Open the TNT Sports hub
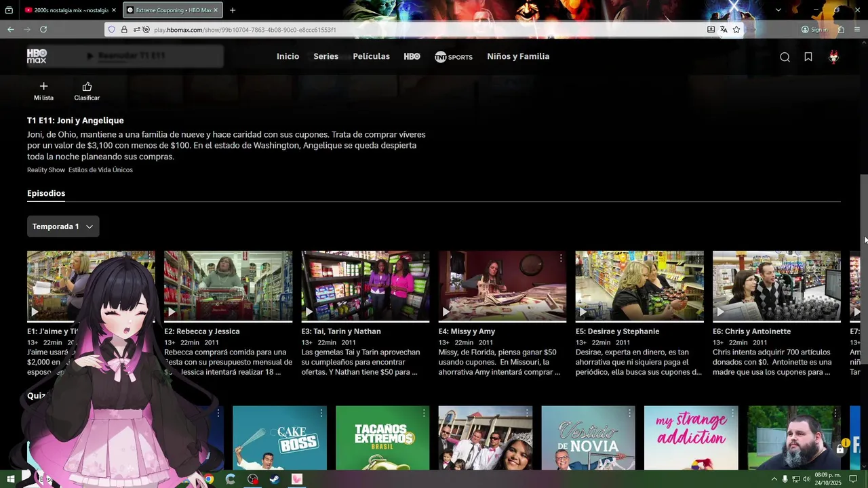The width and height of the screenshot is (868, 488). pos(454,57)
